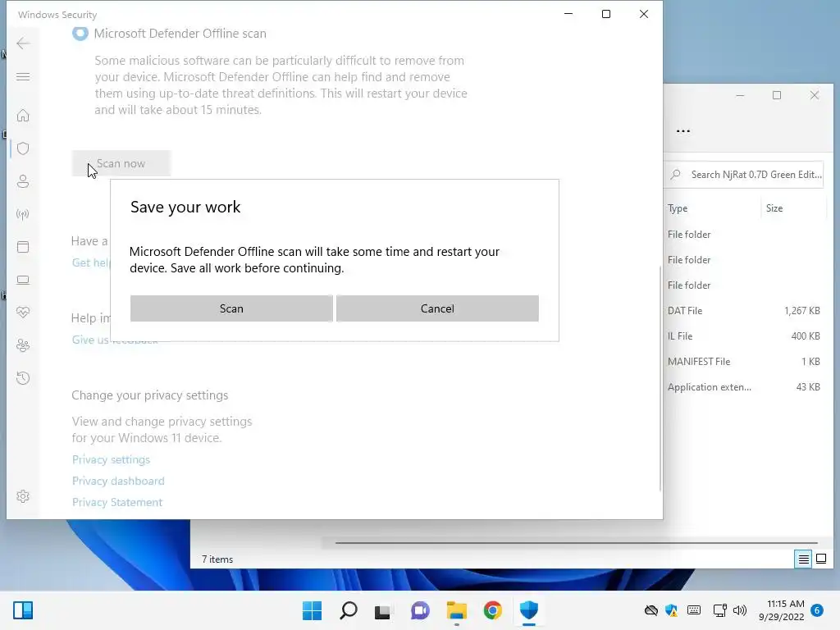
Task: Click the Windows Security vertical scrollbar
Action: (x=660, y=378)
